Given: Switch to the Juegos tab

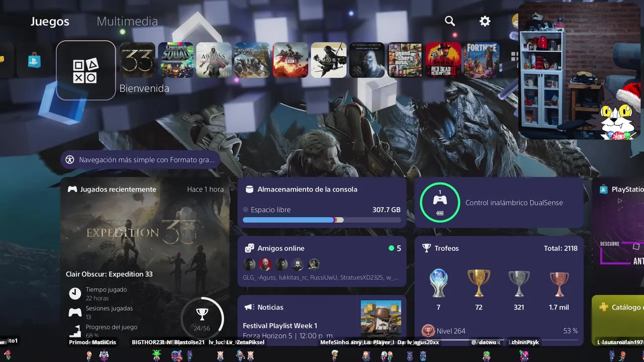Looking at the screenshot, I should click(50, 22).
